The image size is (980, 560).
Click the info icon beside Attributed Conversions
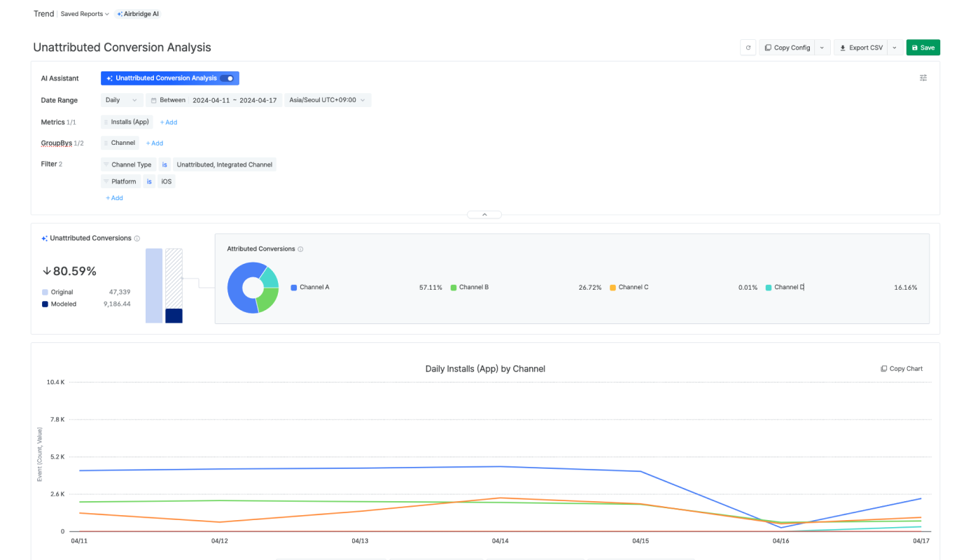pos(300,249)
